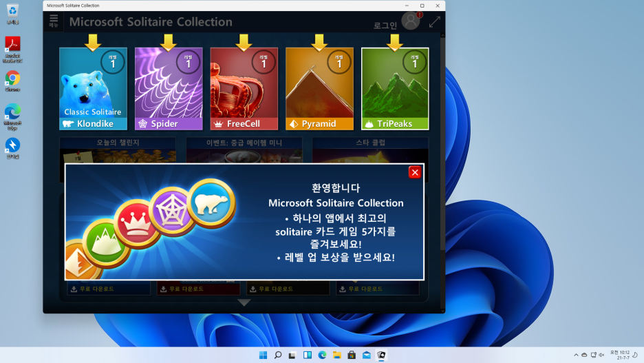Select the Acrobat Reader DC desktop icon
The height and width of the screenshot is (363, 644).
pos(13,50)
